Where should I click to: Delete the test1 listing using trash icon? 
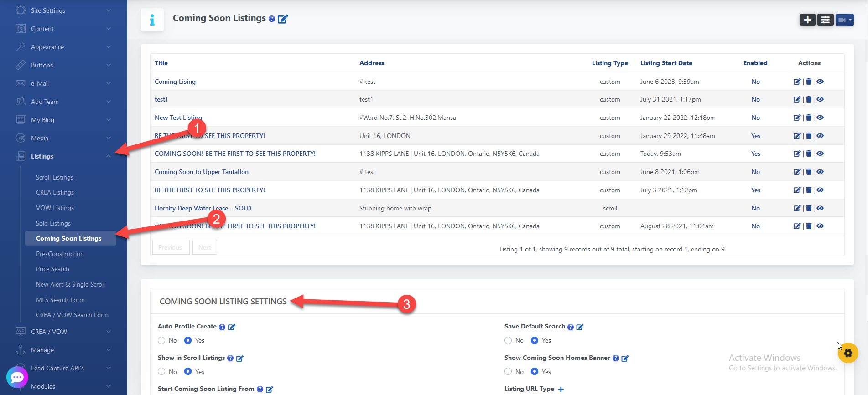click(808, 99)
